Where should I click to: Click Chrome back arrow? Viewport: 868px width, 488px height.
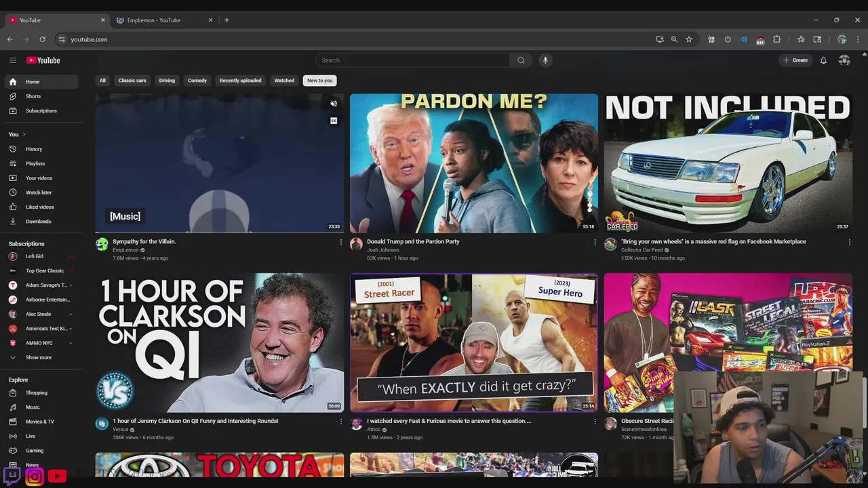pyautogui.click(x=10, y=39)
